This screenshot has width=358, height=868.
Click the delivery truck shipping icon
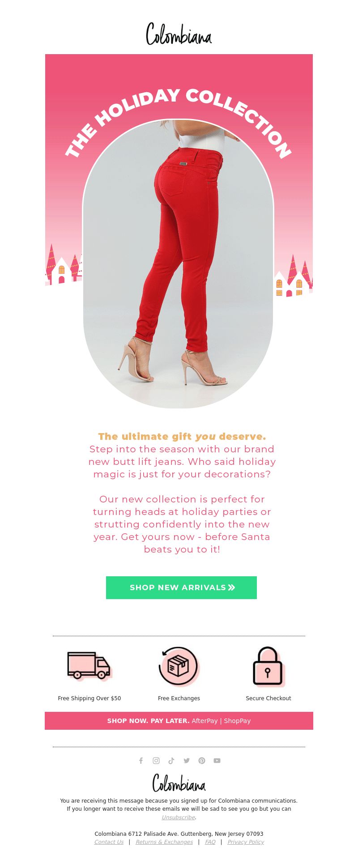tap(89, 666)
